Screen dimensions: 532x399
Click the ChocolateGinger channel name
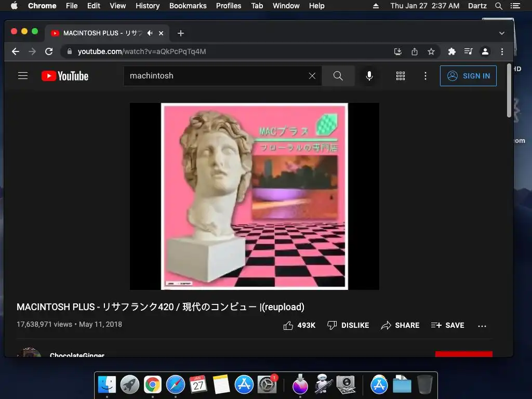pyautogui.click(x=77, y=355)
